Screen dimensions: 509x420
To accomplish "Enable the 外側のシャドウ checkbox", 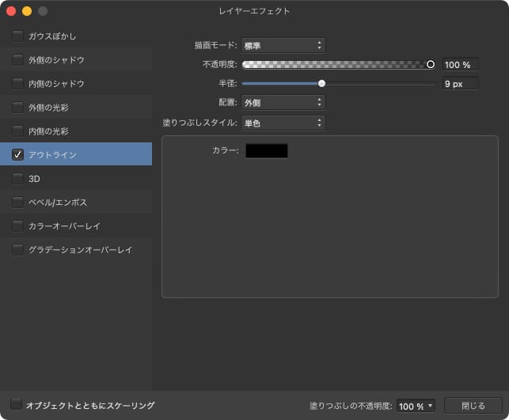I will click(x=17, y=59).
